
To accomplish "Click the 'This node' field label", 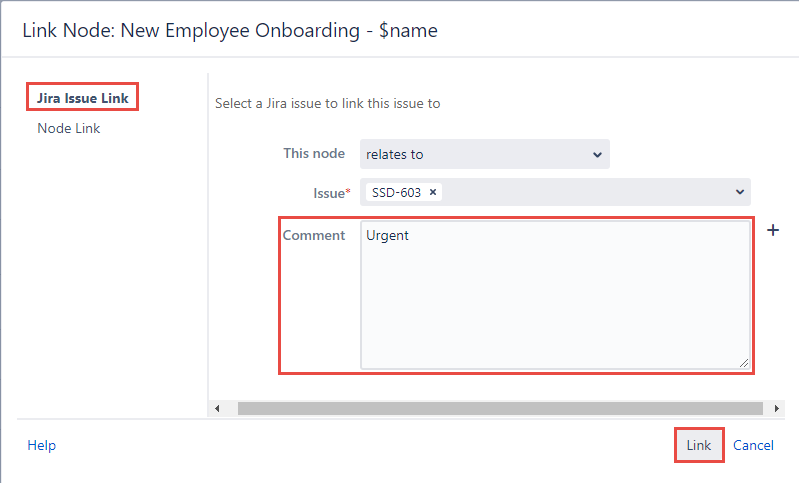I will point(314,154).
